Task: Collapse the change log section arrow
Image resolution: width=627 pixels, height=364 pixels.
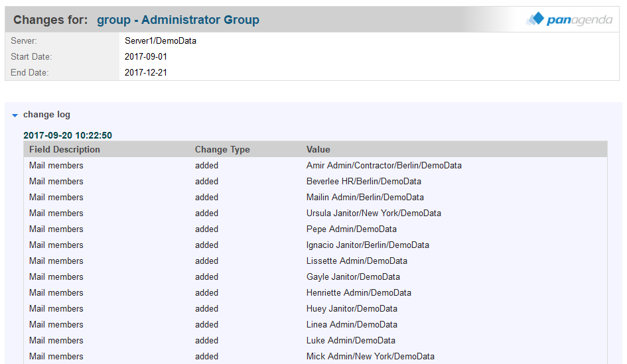Action: tap(15, 115)
